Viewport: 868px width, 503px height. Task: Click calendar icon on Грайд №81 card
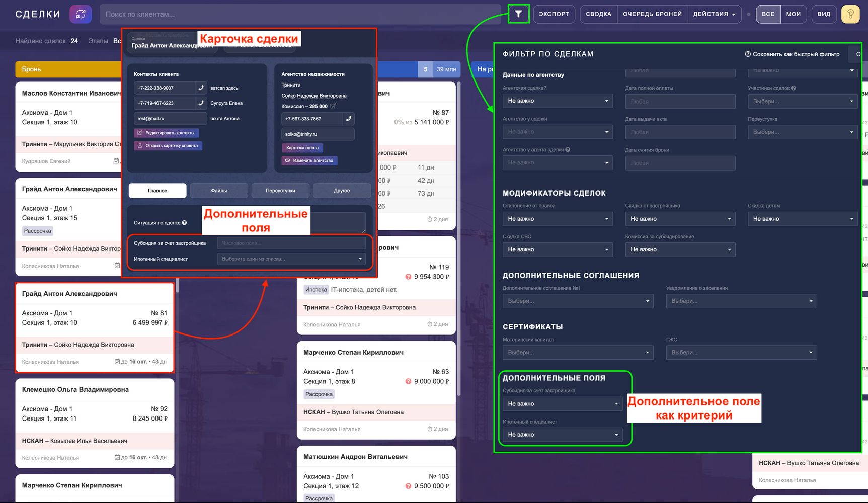pyautogui.click(x=117, y=362)
